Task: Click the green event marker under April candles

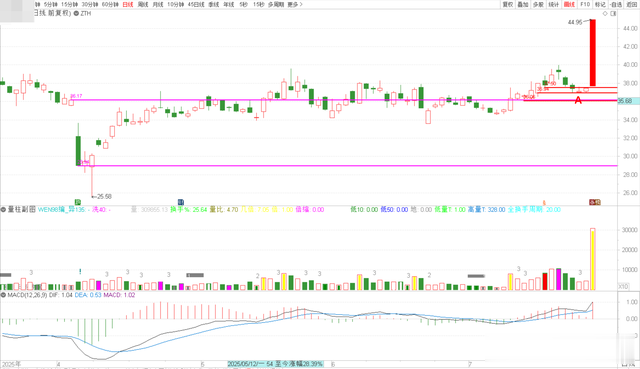Action: 78,202
